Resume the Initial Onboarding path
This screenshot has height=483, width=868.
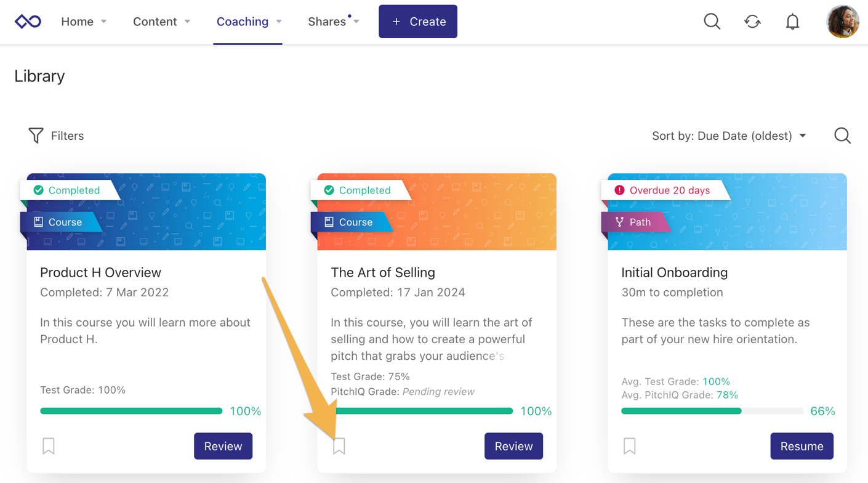click(x=802, y=446)
